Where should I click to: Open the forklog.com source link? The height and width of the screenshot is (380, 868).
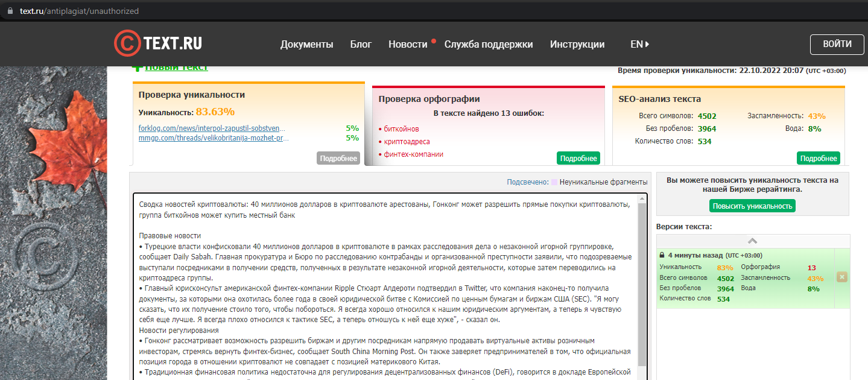click(x=212, y=128)
